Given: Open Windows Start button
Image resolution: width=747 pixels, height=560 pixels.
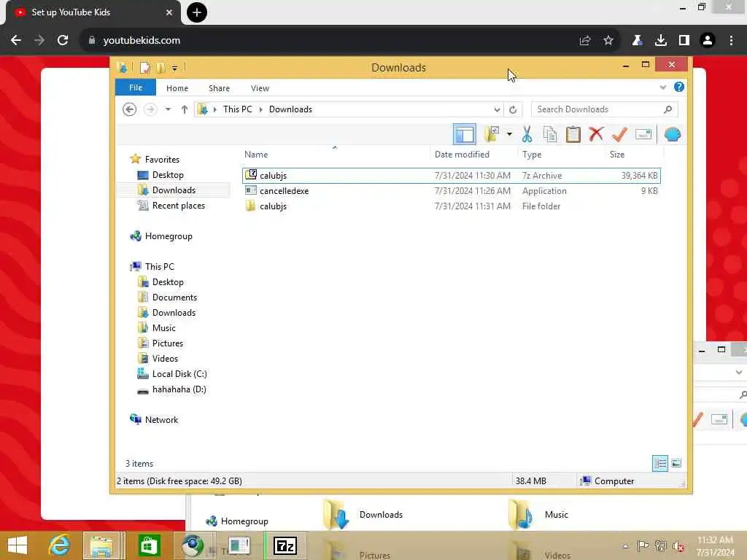Looking at the screenshot, I should point(18,545).
